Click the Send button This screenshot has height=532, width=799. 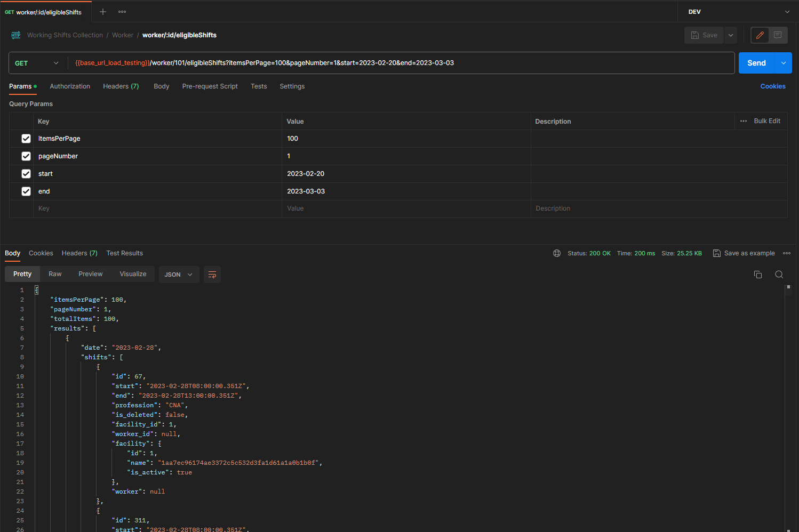click(x=756, y=63)
